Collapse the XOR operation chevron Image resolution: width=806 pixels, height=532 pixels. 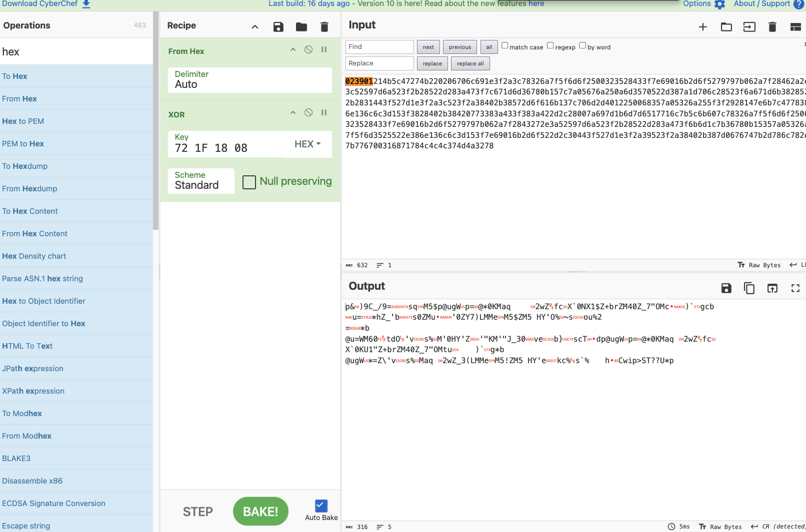click(293, 113)
